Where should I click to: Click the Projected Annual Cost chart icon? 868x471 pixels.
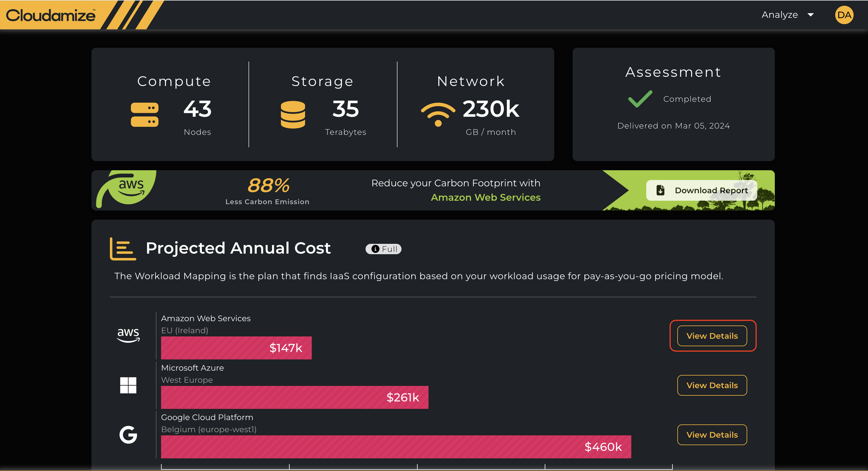tap(123, 249)
